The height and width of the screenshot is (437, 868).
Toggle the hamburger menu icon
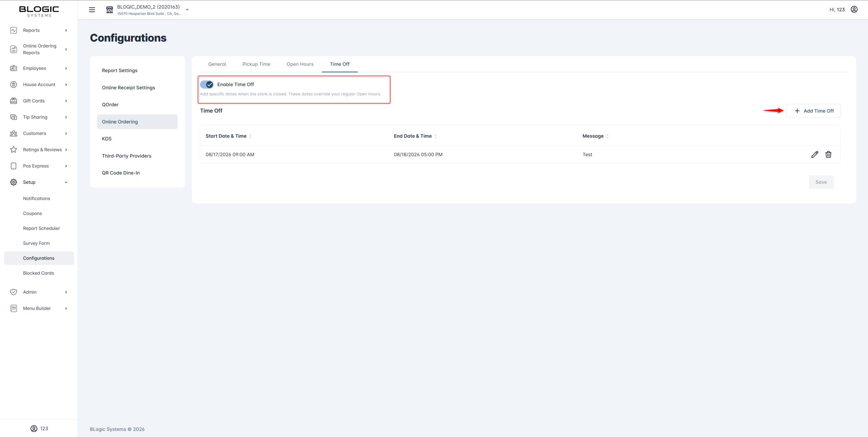pyautogui.click(x=92, y=9)
